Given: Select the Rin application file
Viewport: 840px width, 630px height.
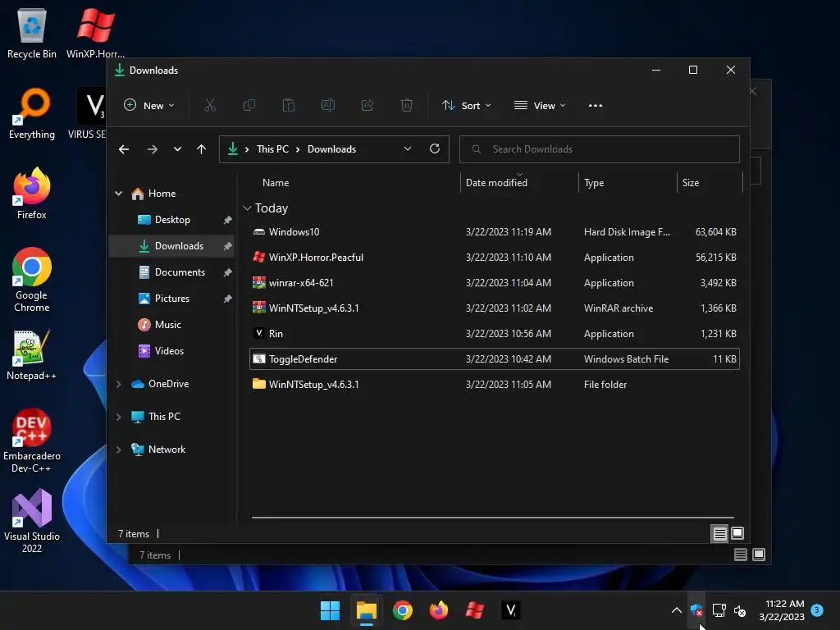Looking at the screenshot, I should (x=495, y=334).
